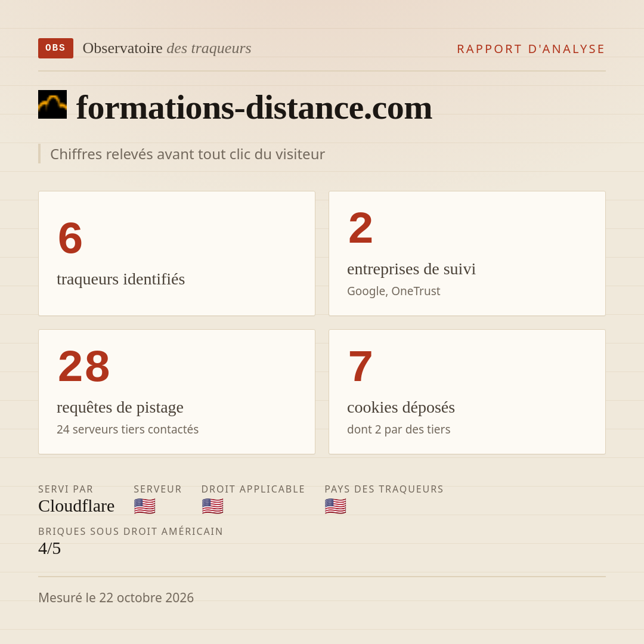644x644 pixels.
Task: Click the PAYS DES TRAQUEURS label
Action: 384,489
